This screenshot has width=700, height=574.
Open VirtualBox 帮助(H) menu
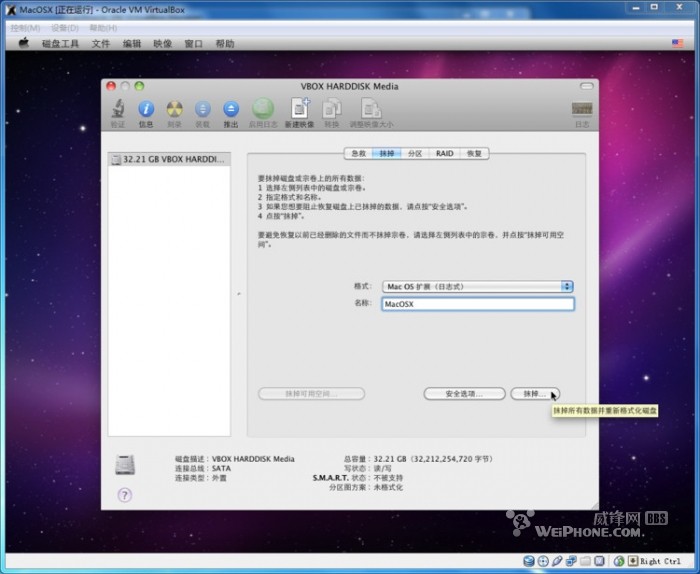104,28
